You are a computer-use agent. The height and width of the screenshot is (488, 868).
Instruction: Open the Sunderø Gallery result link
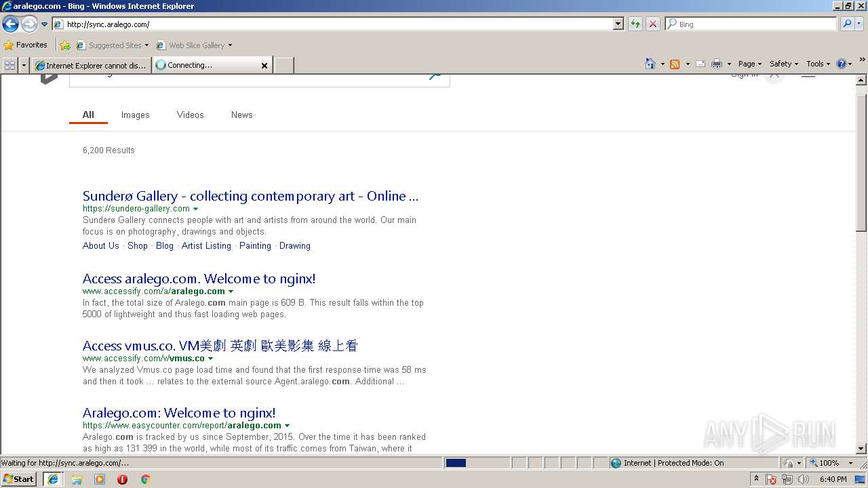[251, 196]
